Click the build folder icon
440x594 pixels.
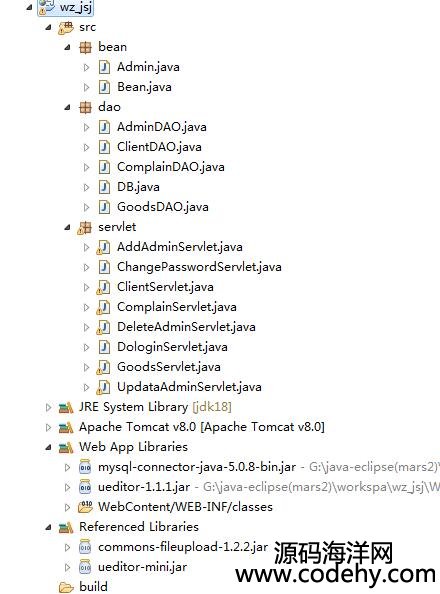66,587
